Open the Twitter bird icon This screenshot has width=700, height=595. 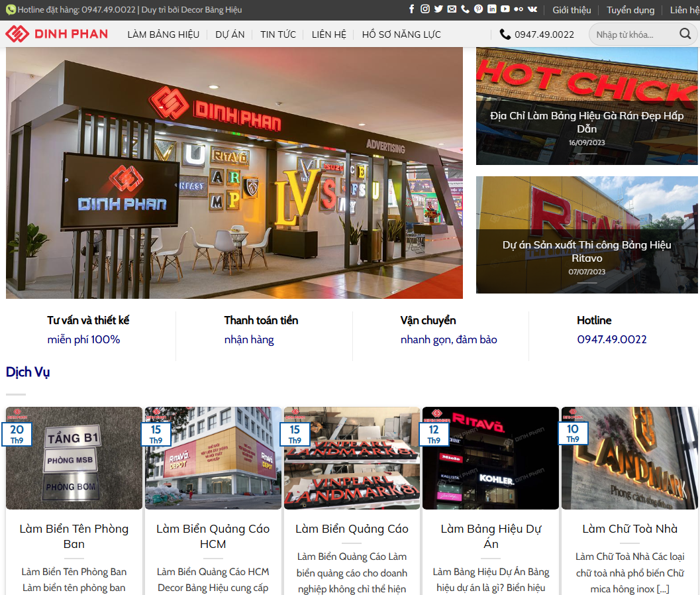(438, 9)
